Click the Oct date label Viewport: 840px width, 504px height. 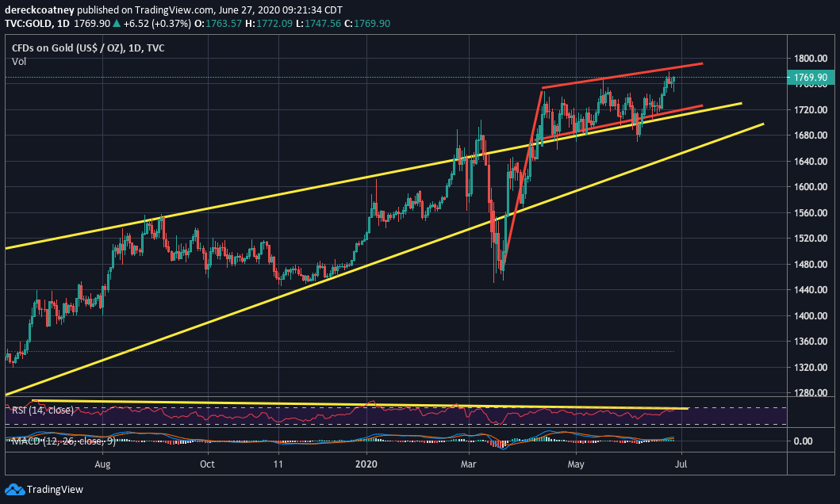(207, 464)
